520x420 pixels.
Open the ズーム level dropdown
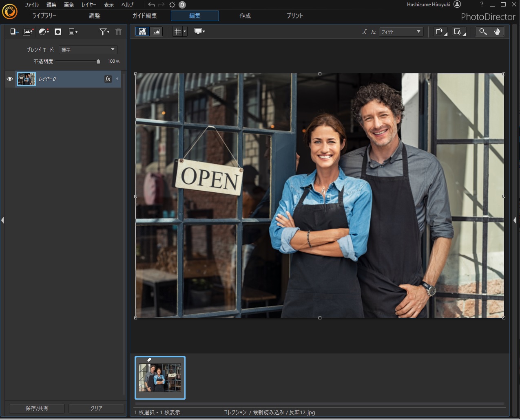pos(401,32)
